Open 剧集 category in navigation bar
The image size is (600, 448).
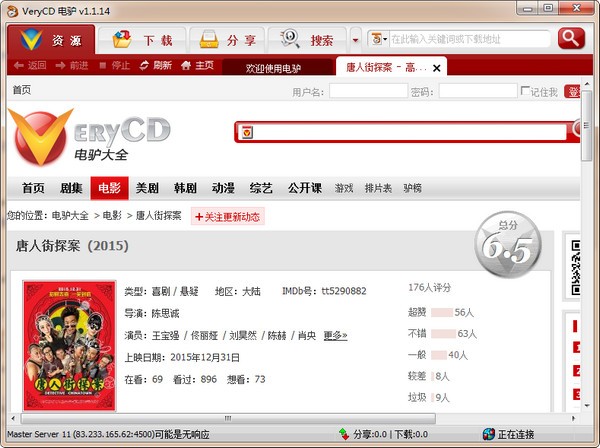[71, 188]
